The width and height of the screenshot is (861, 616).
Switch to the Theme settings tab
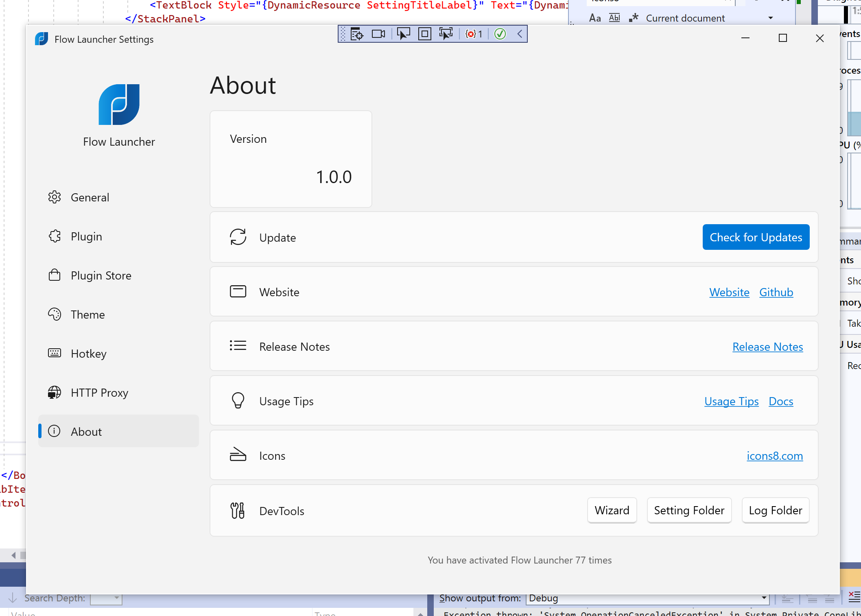tap(87, 315)
